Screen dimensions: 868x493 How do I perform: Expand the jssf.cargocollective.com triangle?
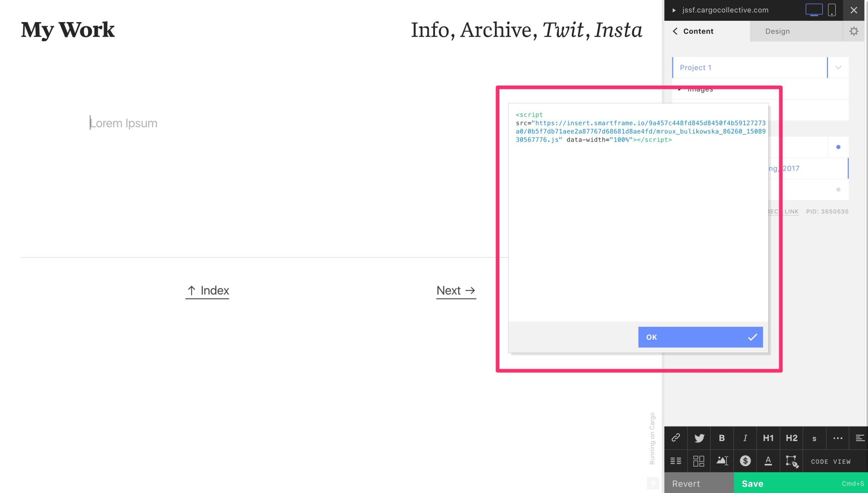coord(674,10)
